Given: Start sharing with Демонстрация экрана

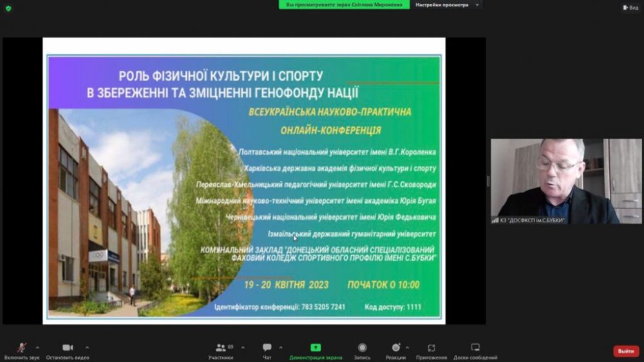Looking at the screenshot, I should click(316, 348).
